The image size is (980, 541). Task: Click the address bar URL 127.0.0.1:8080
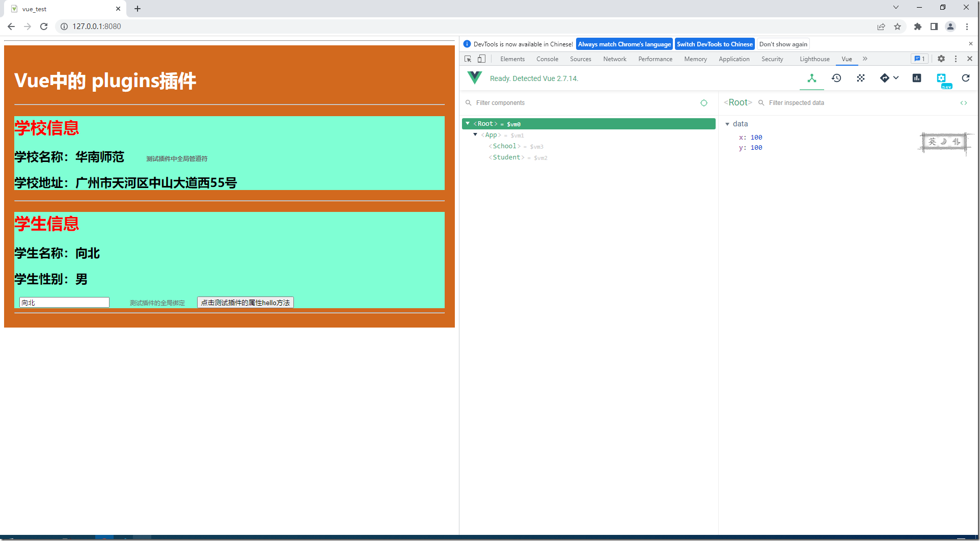tap(97, 26)
